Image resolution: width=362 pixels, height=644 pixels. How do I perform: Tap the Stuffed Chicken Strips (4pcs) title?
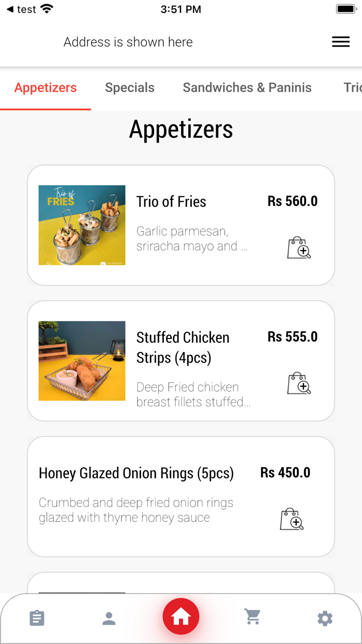click(183, 347)
